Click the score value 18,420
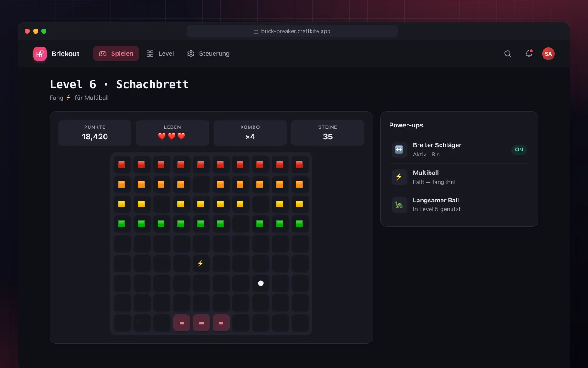The width and height of the screenshot is (588, 368). point(95,137)
